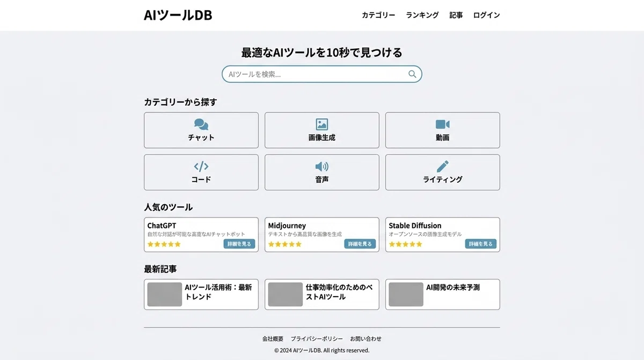The height and width of the screenshot is (360, 644).
Task: Open the ChatGPT tool title
Action: [x=162, y=226]
